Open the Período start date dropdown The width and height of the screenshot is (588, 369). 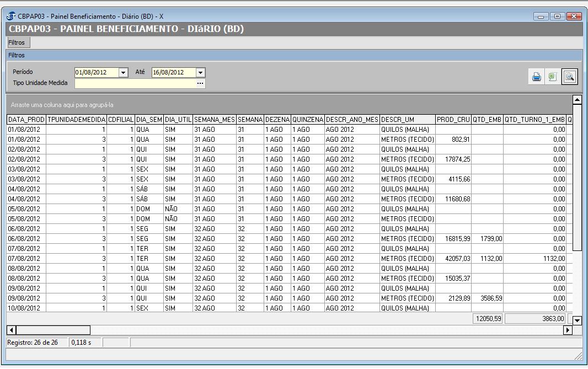(124, 73)
